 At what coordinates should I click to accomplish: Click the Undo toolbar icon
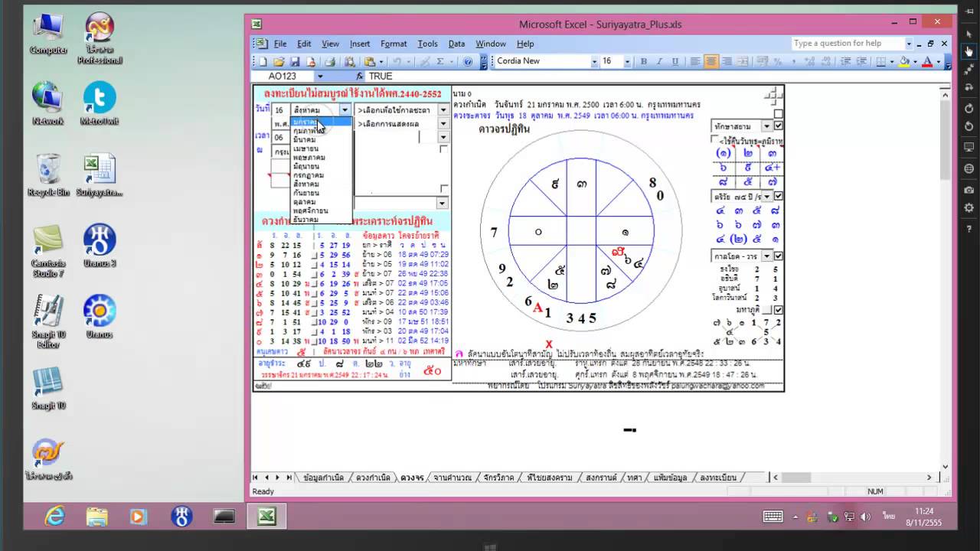click(x=397, y=62)
